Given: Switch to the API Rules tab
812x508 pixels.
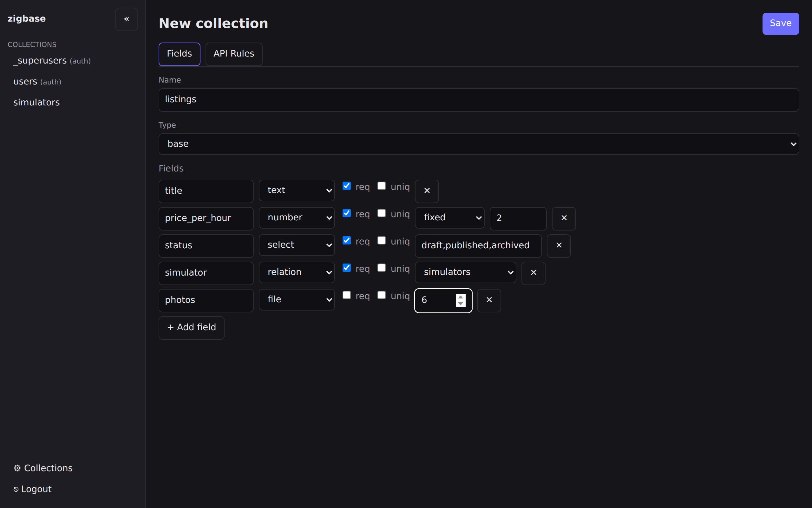Looking at the screenshot, I should pyautogui.click(x=234, y=54).
